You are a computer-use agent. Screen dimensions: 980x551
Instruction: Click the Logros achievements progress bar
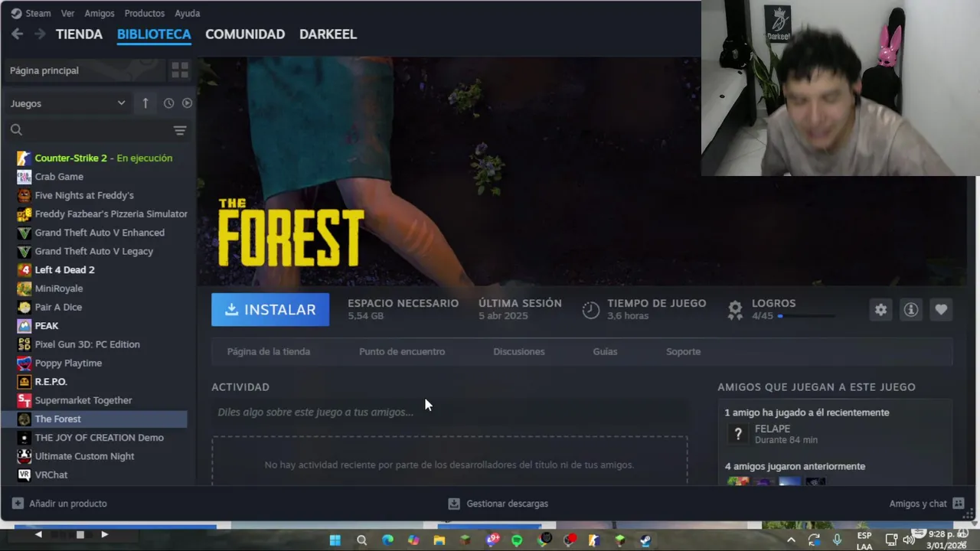(x=806, y=316)
